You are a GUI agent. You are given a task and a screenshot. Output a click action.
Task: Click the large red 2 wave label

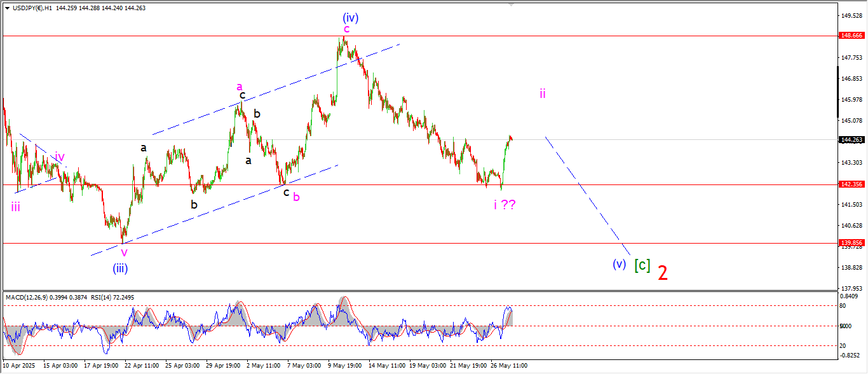(662, 273)
